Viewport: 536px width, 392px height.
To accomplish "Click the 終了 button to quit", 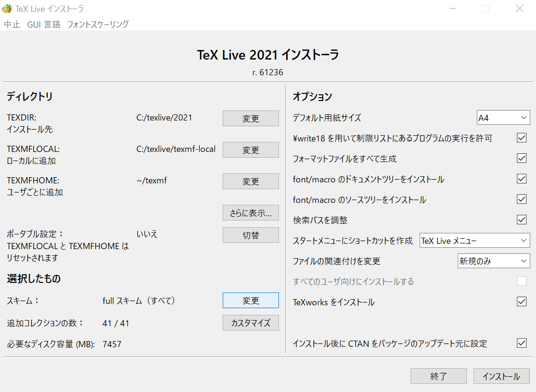I will point(438,376).
